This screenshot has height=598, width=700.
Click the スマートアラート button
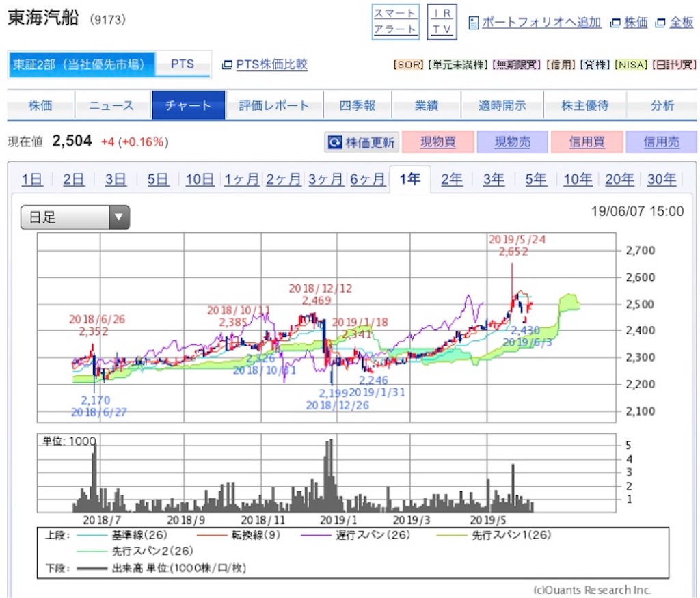coord(395,22)
